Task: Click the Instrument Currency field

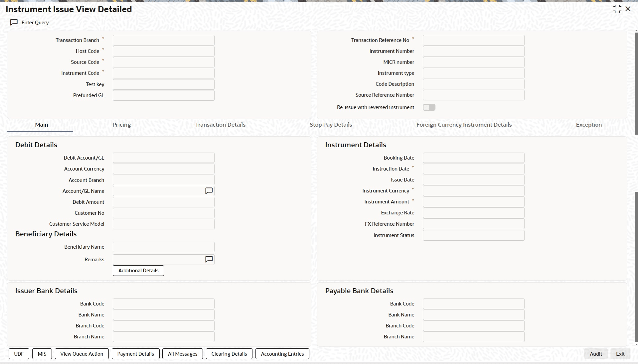Action: 474,191
